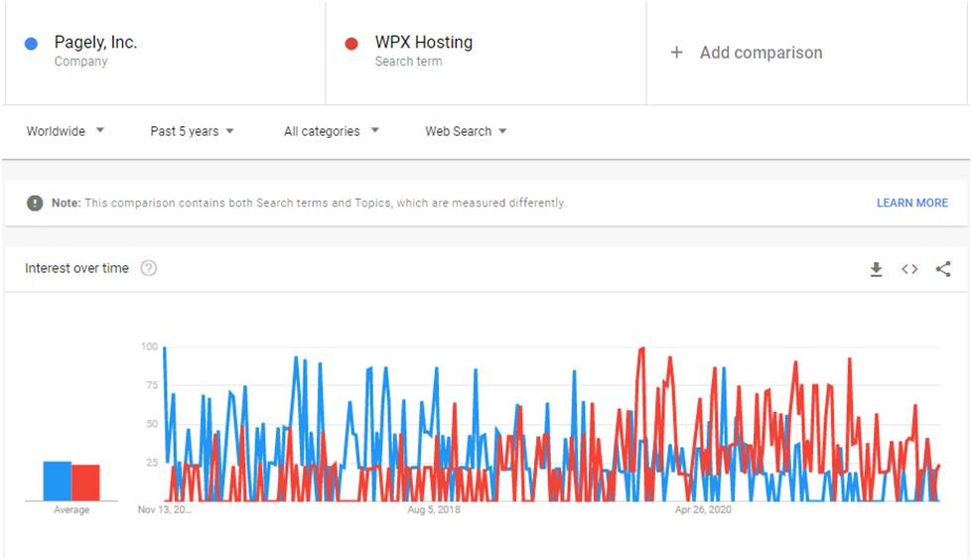Click the Average label under bars

[71, 509]
